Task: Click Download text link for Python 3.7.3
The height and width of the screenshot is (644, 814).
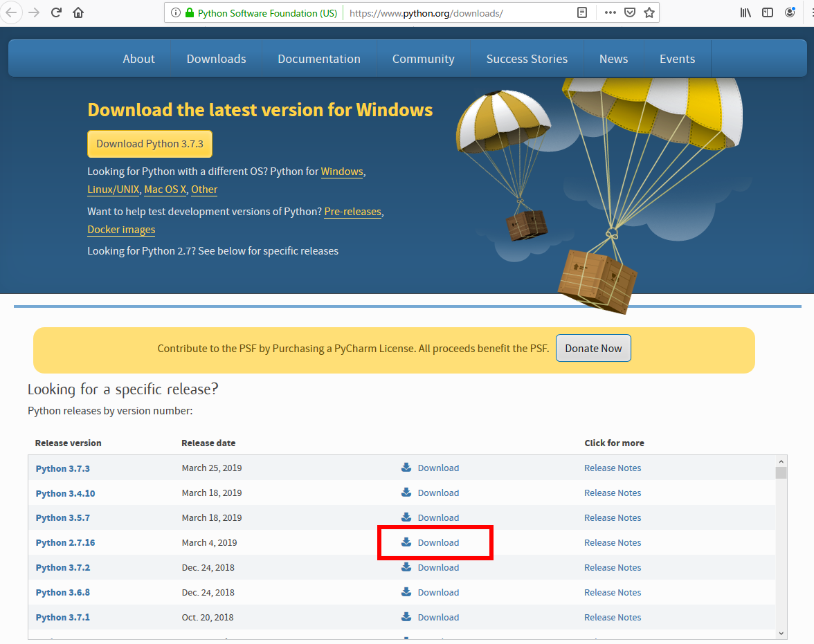Action: pos(438,468)
